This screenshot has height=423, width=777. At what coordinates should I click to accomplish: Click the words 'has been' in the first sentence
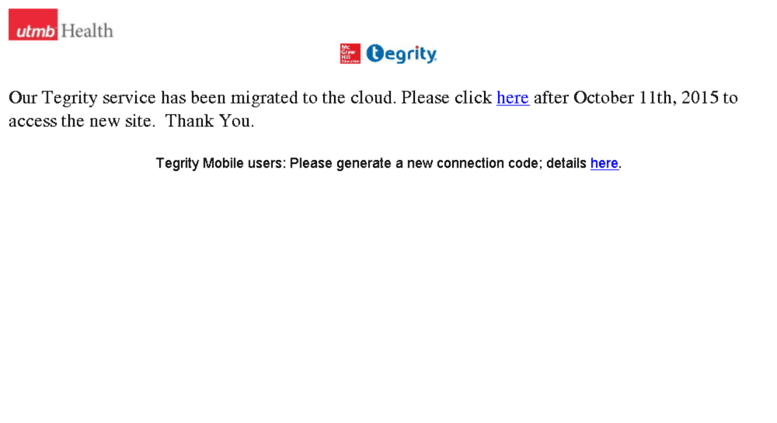point(193,98)
